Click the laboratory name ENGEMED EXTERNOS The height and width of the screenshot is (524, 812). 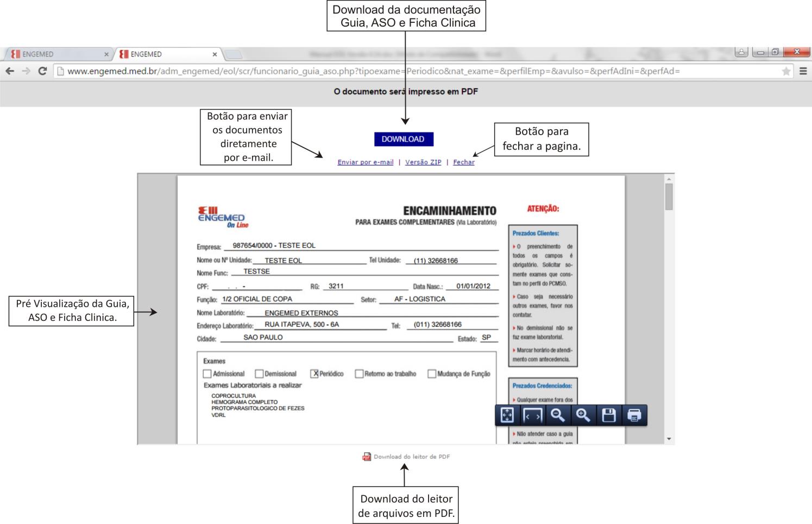click(301, 313)
